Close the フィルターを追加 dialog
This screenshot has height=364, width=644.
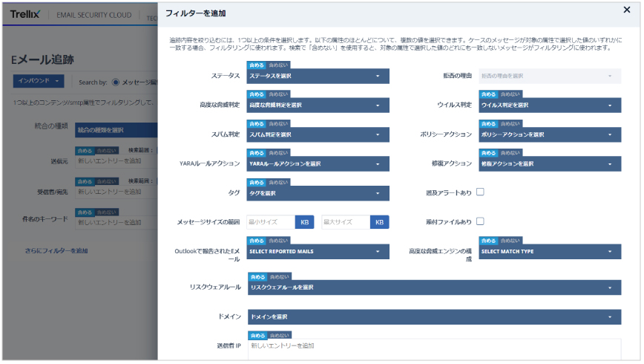click(x=626, y=10)
